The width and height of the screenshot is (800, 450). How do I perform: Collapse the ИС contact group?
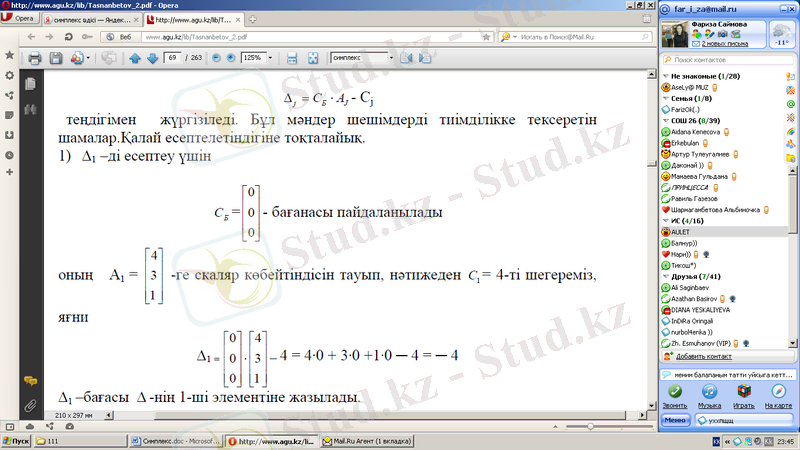pos(666,221)
